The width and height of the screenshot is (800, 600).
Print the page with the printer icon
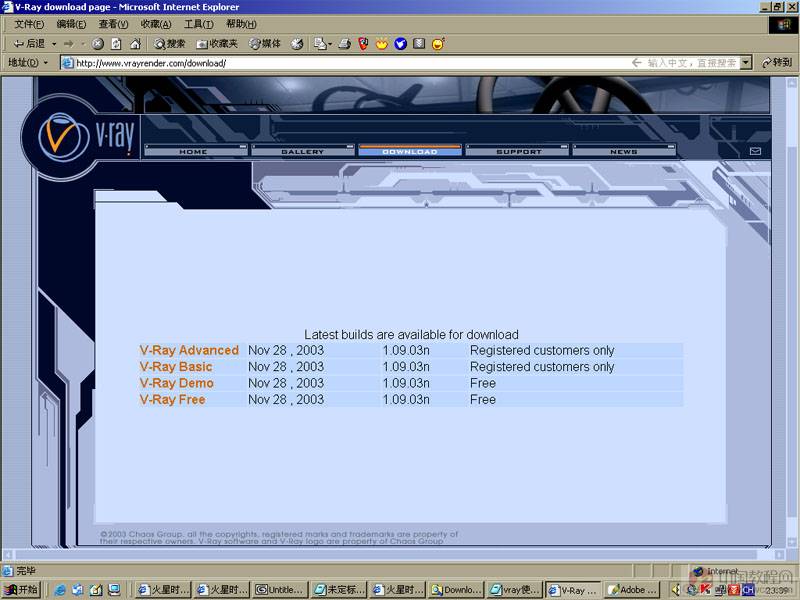(345, 44)
